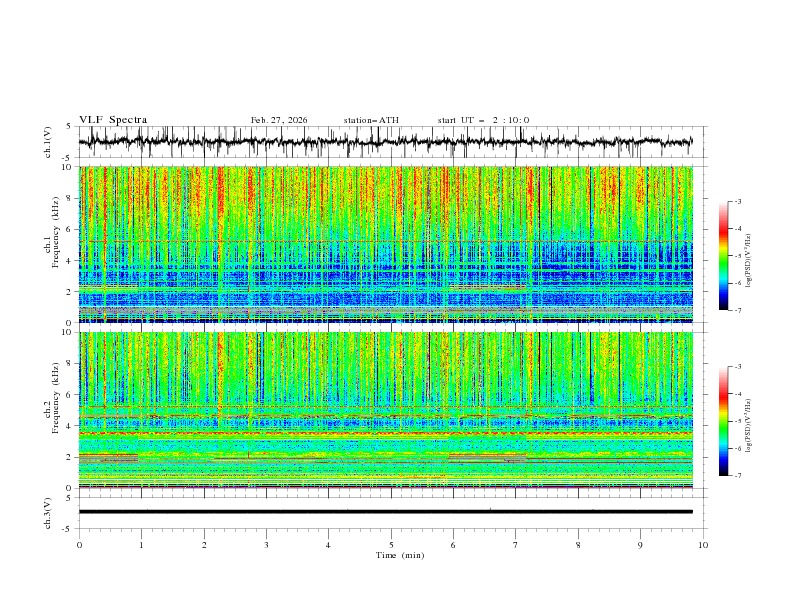Click the ch.2 "Frequency (kHz)" axis label
Image resolution: width=792 pixels, height=612 pixels.
55,396
